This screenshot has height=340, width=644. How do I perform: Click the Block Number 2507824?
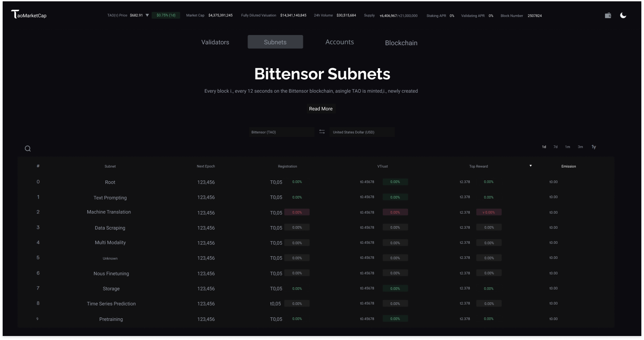coord(534,16)
